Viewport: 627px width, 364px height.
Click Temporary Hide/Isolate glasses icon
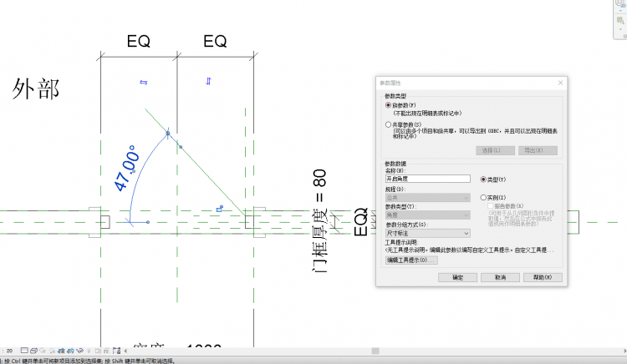pyautogui.click(x=79, y=351)
